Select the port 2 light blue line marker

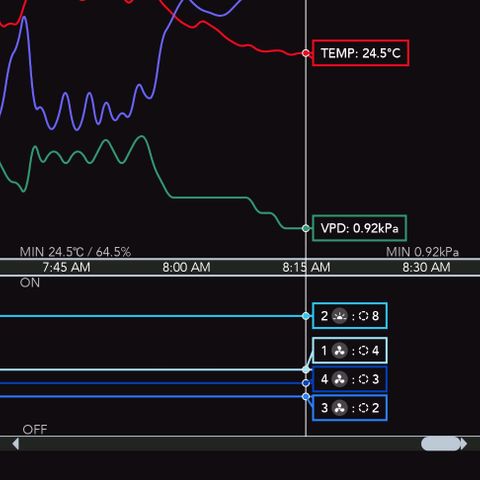[306, 316]
